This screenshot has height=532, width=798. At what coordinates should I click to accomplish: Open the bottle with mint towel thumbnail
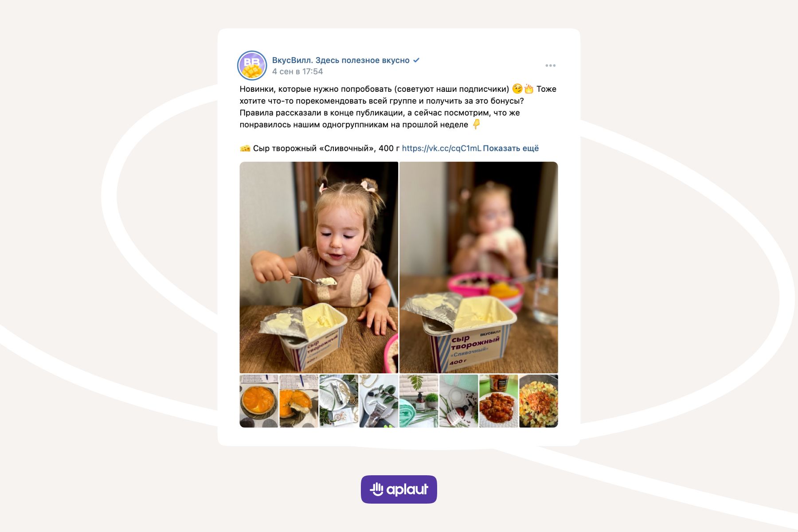click(419, 401)
